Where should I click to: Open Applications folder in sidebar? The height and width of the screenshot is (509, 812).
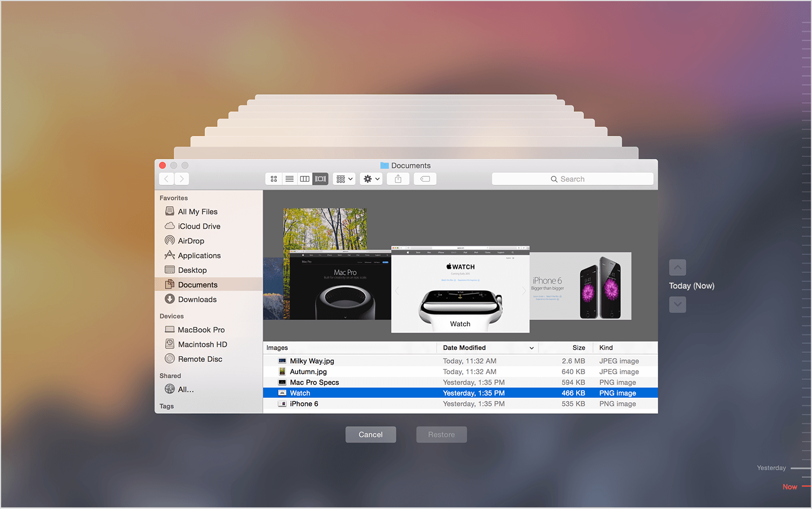pos(199,256)
